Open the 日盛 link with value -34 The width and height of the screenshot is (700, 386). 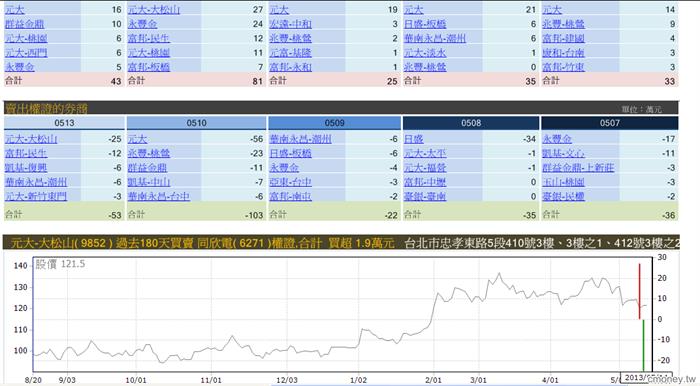pyautogui.click(x=414, y=139)
